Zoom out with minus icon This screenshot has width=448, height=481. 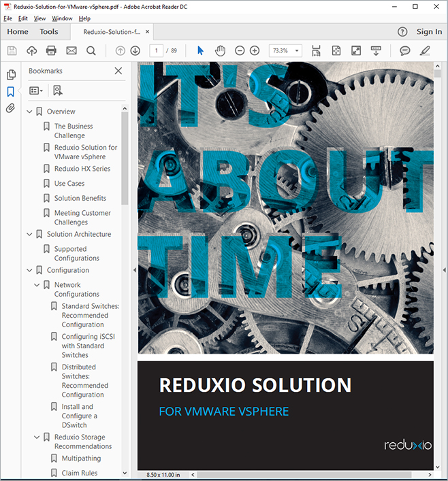click(x=240, y=50)
